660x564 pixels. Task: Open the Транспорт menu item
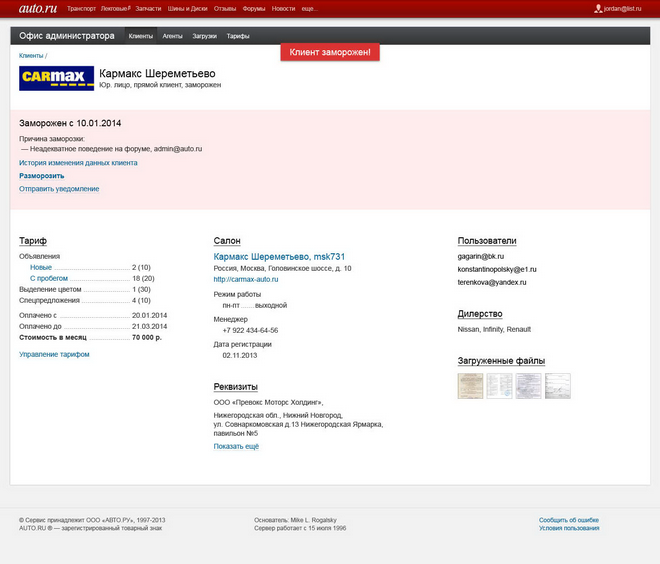[81, 9]
